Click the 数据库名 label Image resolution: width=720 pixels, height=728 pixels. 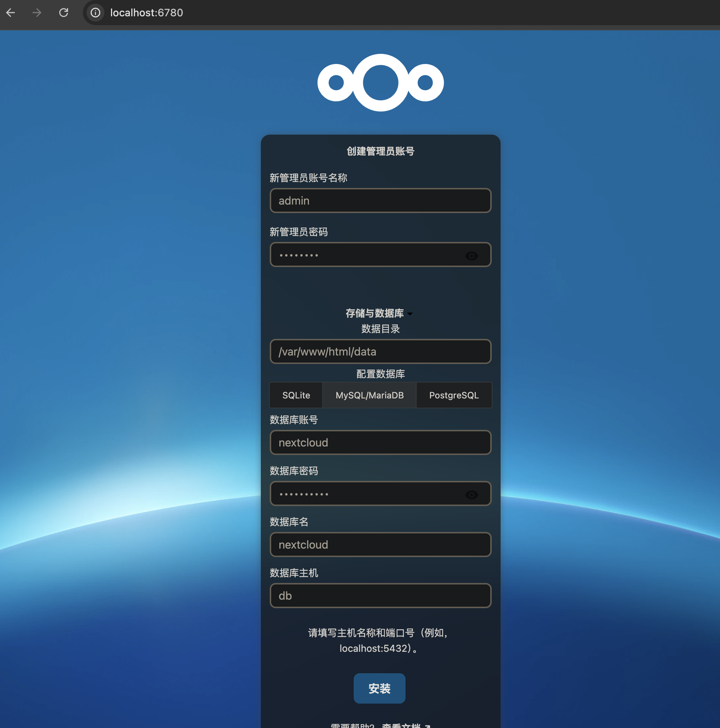(289, 522)
